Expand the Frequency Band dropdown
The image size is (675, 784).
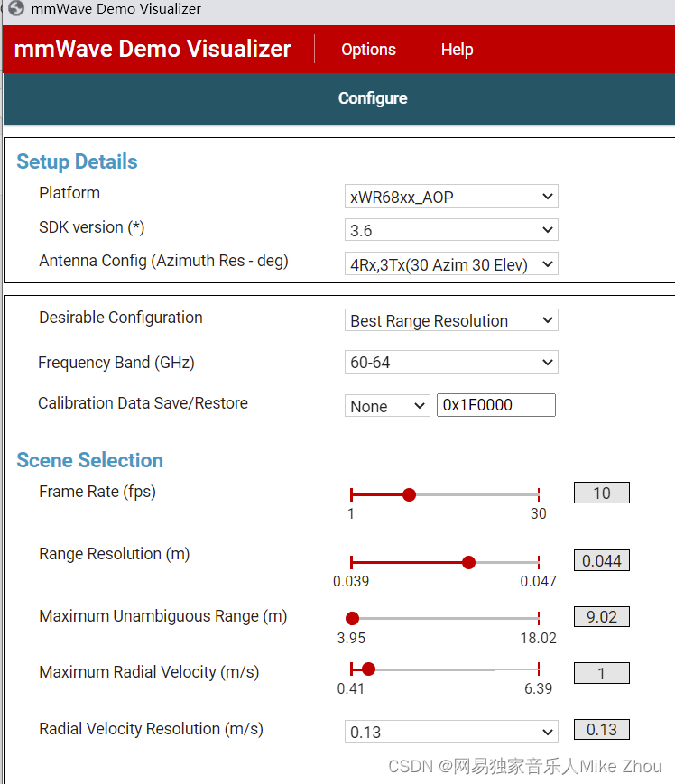click(451, 362)
